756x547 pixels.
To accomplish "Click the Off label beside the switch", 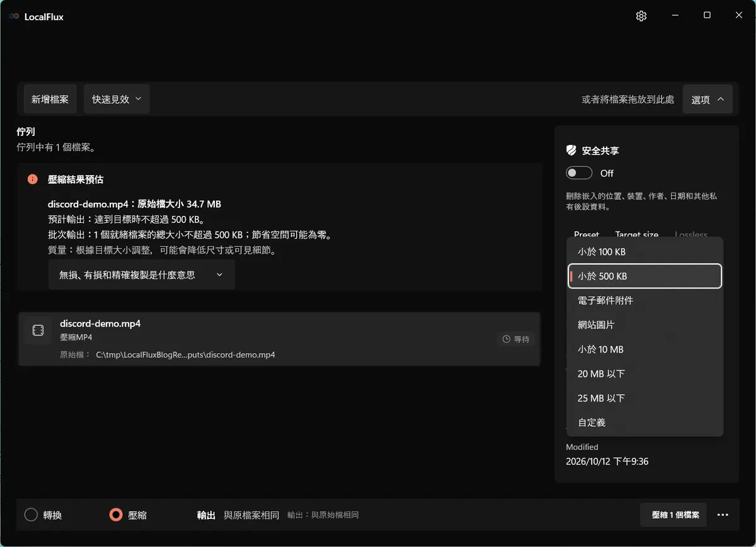I will 607,173.
